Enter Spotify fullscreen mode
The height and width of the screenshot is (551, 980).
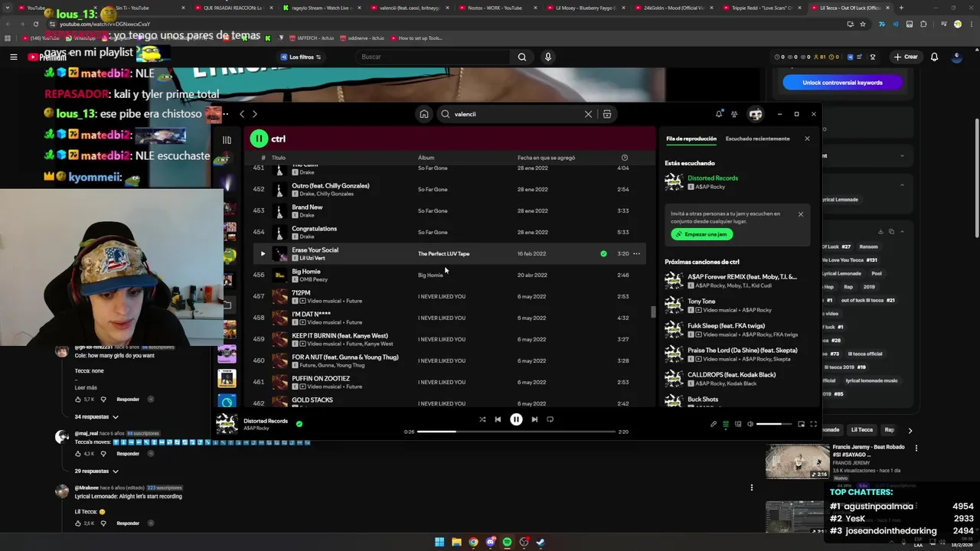(x=813, y=424)
